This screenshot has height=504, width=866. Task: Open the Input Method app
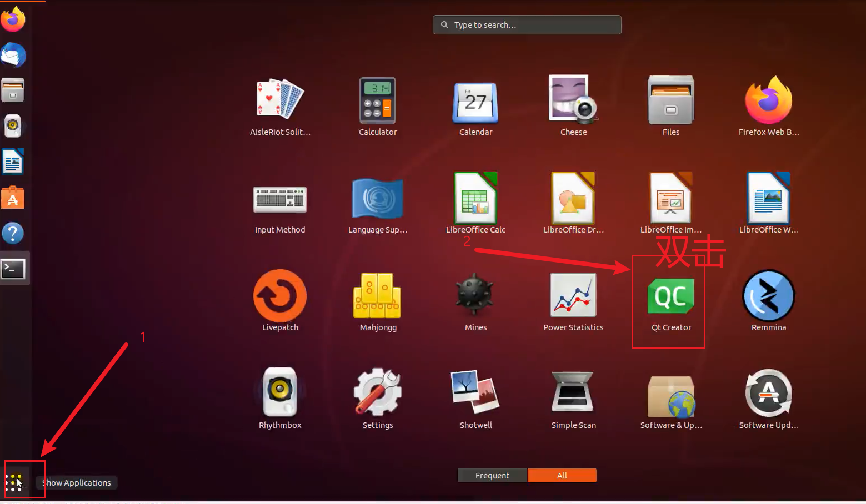280,200
